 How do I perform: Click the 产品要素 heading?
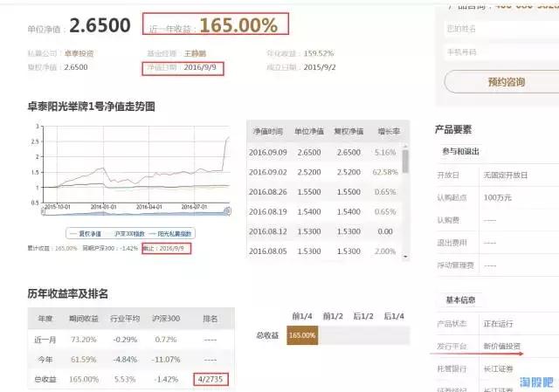point(453,129)
